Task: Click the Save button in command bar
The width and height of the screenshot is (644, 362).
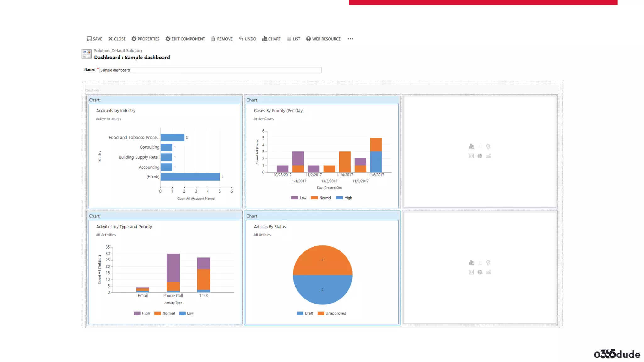Action: pyautogui.click(x=94, y=39)
